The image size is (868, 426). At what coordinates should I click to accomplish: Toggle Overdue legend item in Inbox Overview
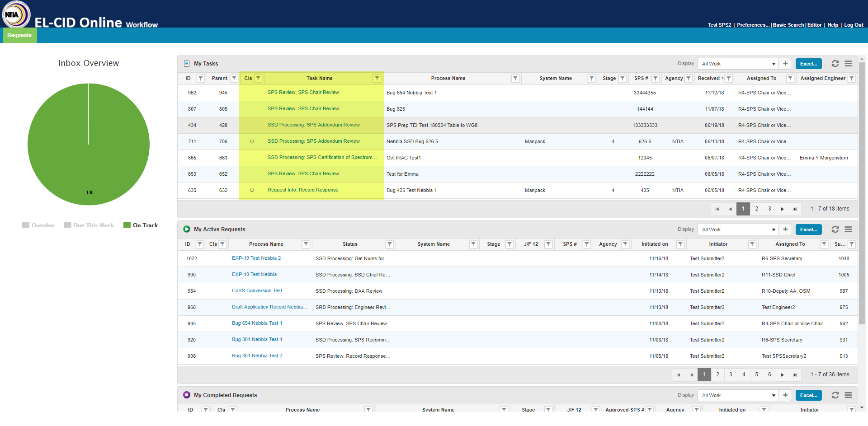click(38, 225)
